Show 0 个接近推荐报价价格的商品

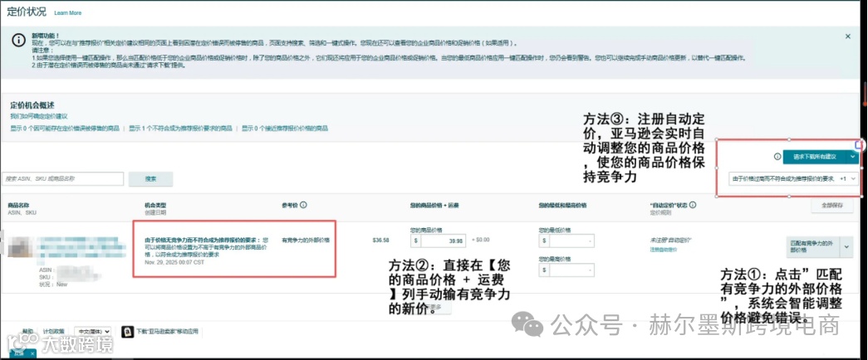click(x=285, y=129)
